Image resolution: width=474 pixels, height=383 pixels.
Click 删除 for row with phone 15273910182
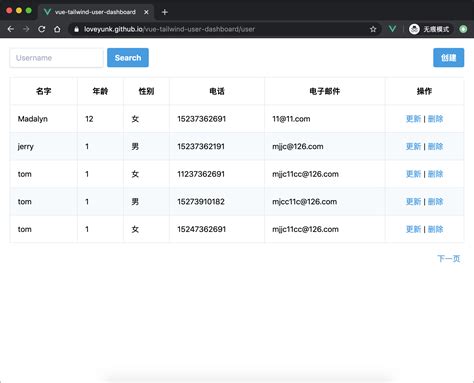click(x=435, y=202)
